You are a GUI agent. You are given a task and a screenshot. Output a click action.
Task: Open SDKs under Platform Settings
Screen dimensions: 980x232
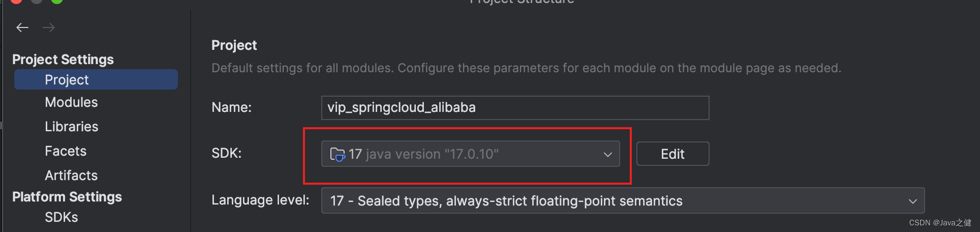[62, 217]
